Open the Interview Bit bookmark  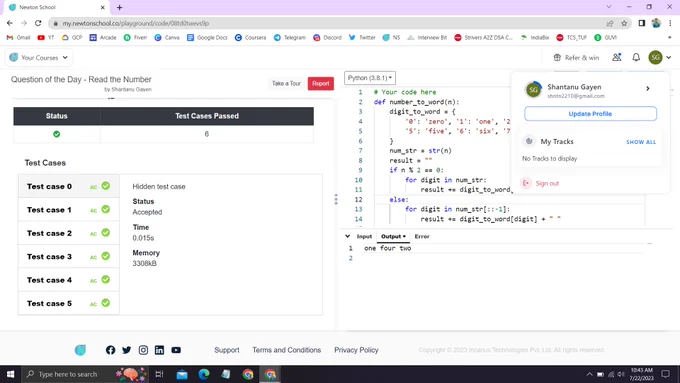427,38
